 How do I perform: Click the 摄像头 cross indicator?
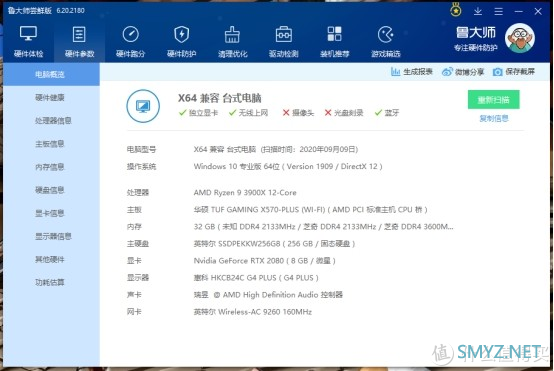pos(298,113)
